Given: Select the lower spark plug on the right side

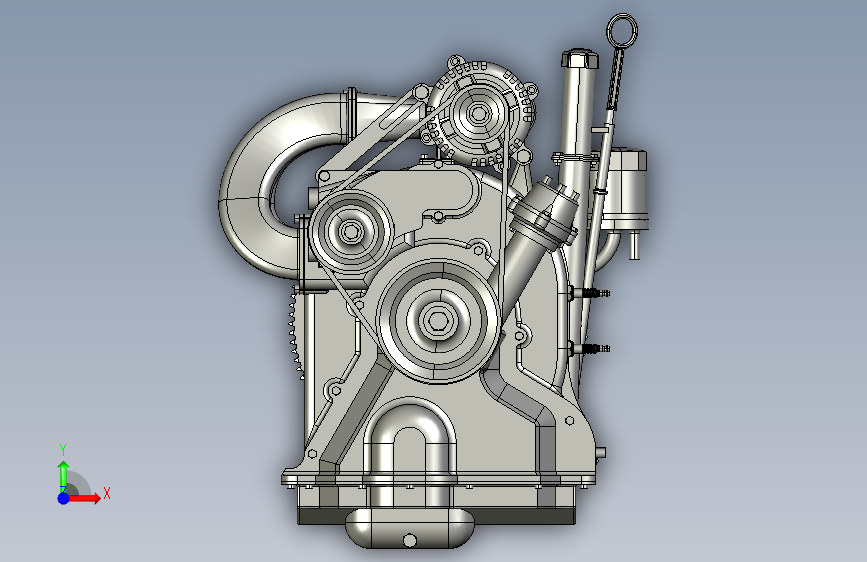Looking at the screenshot, I should [x=591, y=348].
